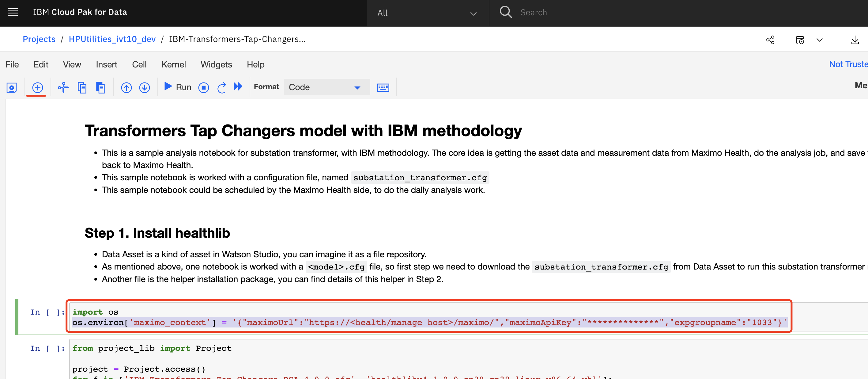Expand chevron next to schedule icon

coord(820,40)
